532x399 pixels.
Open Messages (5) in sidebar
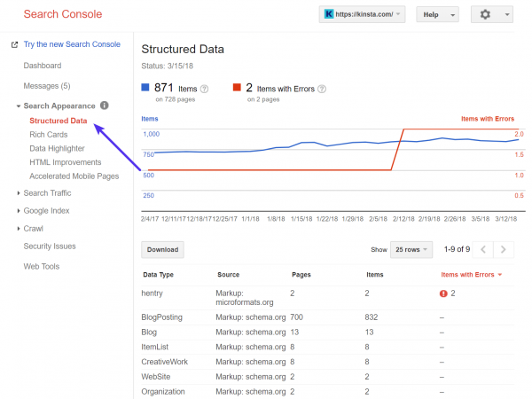click(46, 85)
